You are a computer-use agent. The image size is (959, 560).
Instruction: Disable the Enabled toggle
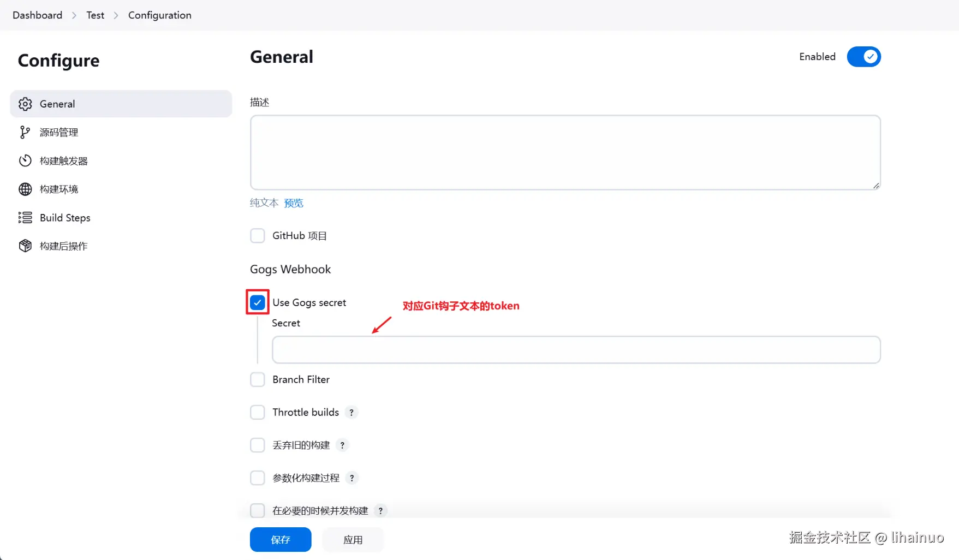coord(863,57)
